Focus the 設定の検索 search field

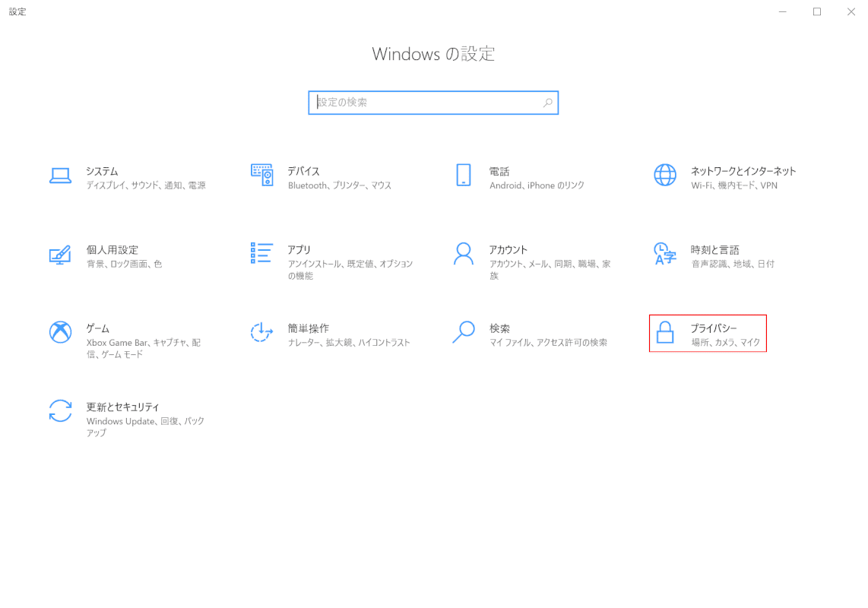[433, 103]
